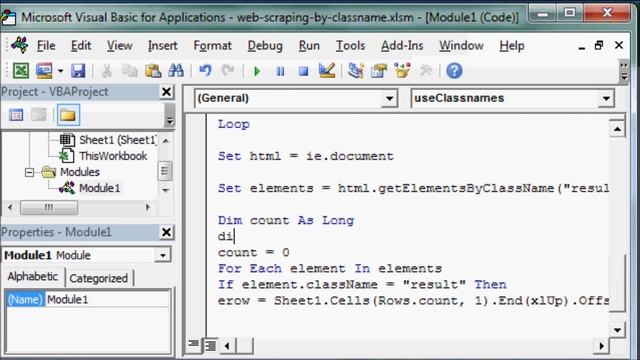
Task: Open the Format menu
Action: (213, 46)
